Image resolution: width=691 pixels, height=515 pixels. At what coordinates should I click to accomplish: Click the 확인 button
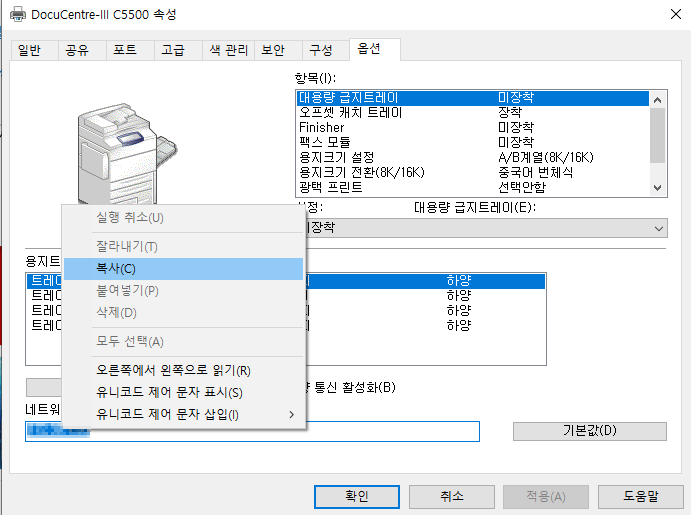[357, 497]
